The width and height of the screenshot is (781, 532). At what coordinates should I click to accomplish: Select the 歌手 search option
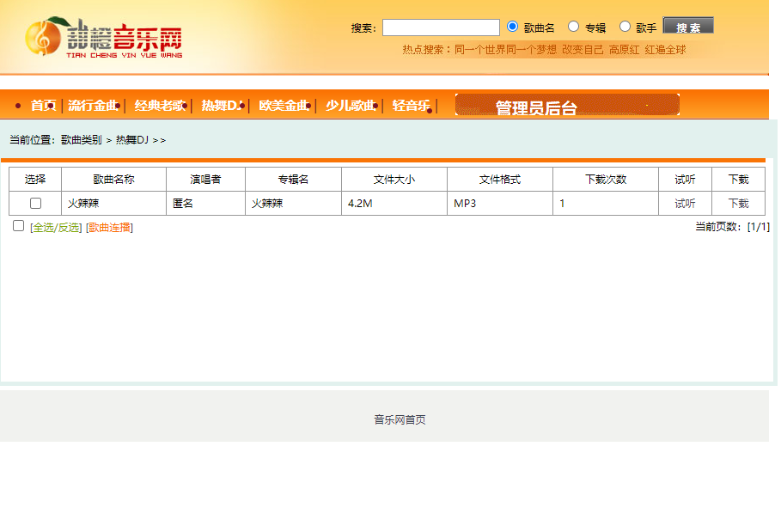click(624, 26)
